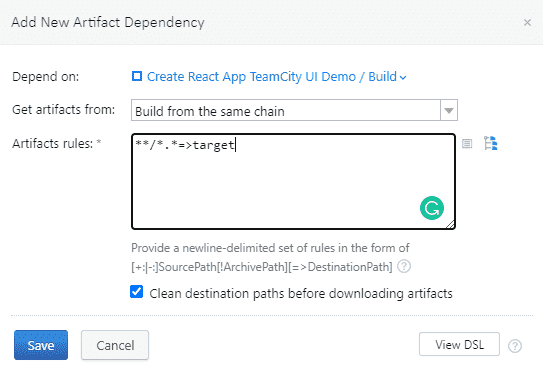Click the textarea resize grip corner

pos(450,224)
